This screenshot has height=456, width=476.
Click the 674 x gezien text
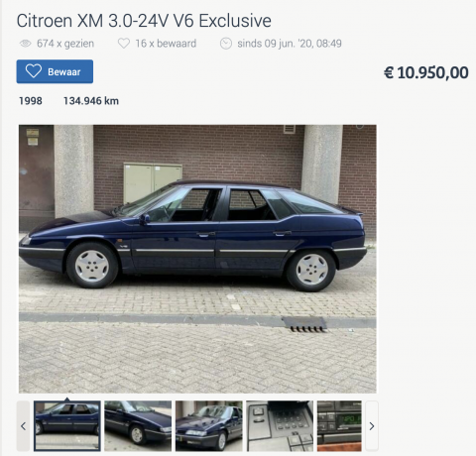65,44
